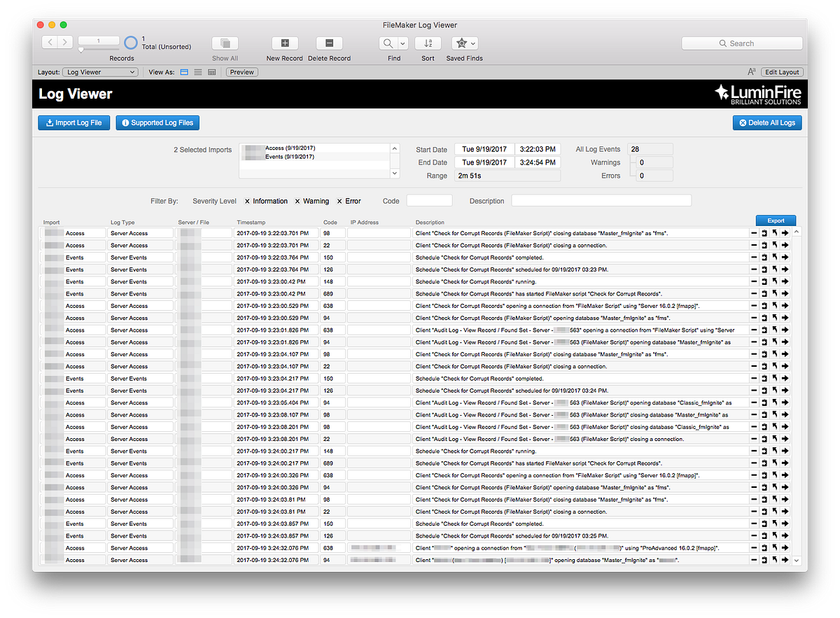Click the Find magnifying glass icon
The image size is (840, 618).
[389, 43]
